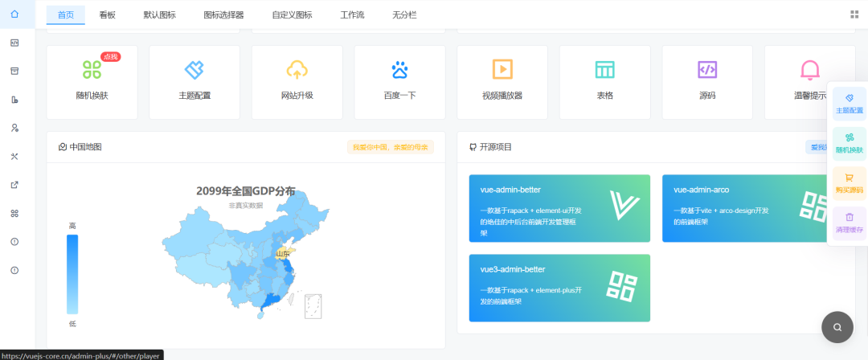Viewport: 868px width, 360px height.
Task: Select the crossed tools icon in the sidebar
Action: click(15, 156)
